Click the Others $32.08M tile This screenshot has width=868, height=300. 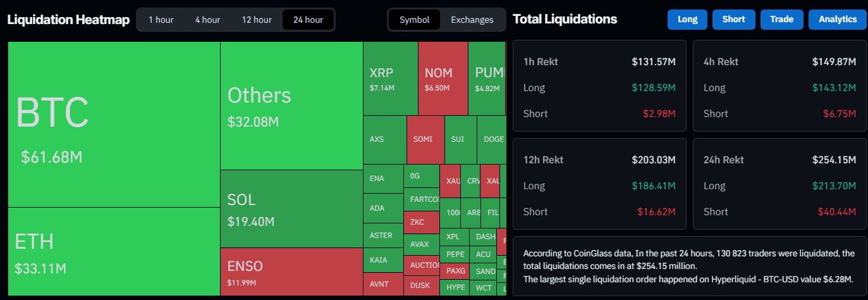pyautogui.click(x=291, y=106)
